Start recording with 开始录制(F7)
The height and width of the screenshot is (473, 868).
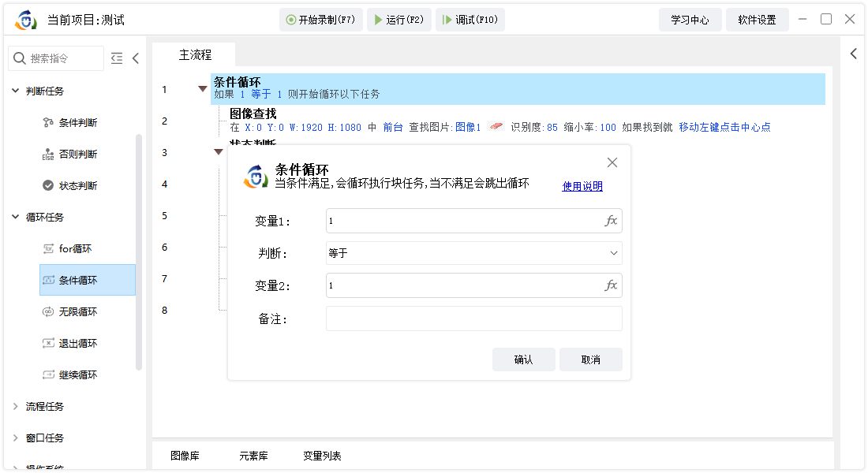click(x=321, y=20)
